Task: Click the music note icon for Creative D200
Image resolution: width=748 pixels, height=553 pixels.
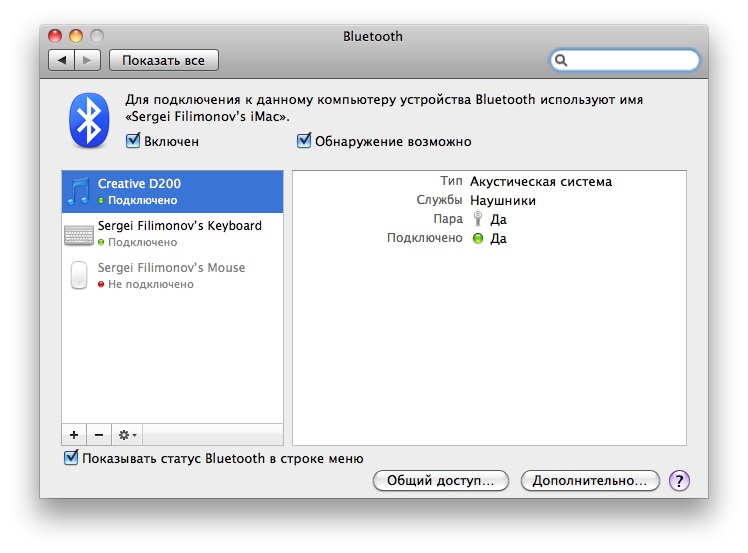Action: click(x=79, y=191)
